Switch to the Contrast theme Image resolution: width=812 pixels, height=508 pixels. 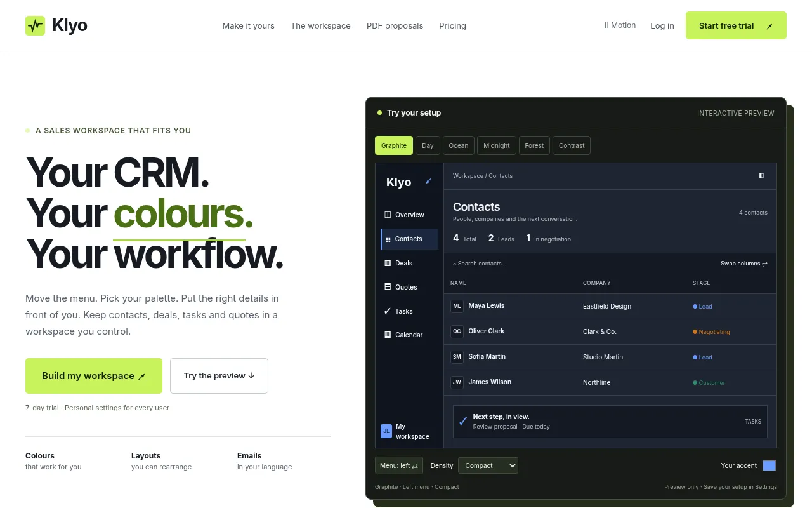click(572, 145)
